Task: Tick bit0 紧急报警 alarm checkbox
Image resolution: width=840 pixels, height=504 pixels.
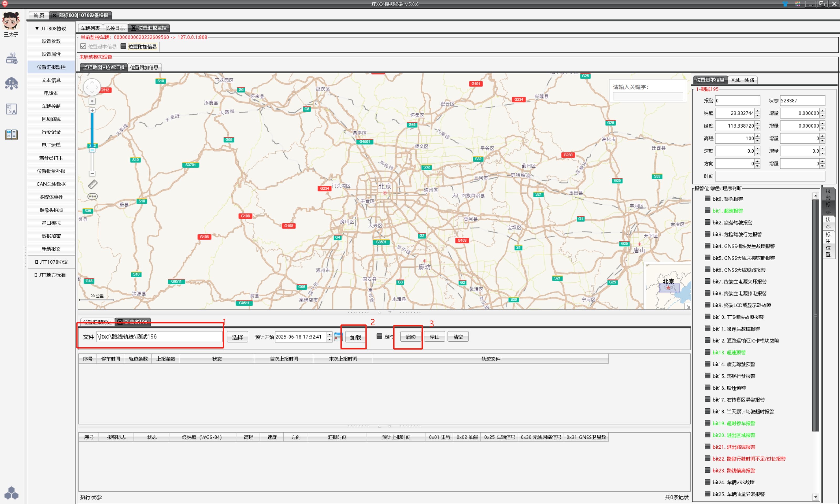Action: point(707,199)
